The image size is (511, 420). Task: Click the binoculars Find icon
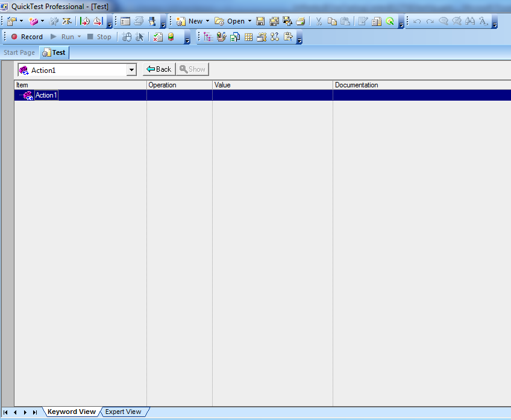pyautogui.click(x=470, y=22)
